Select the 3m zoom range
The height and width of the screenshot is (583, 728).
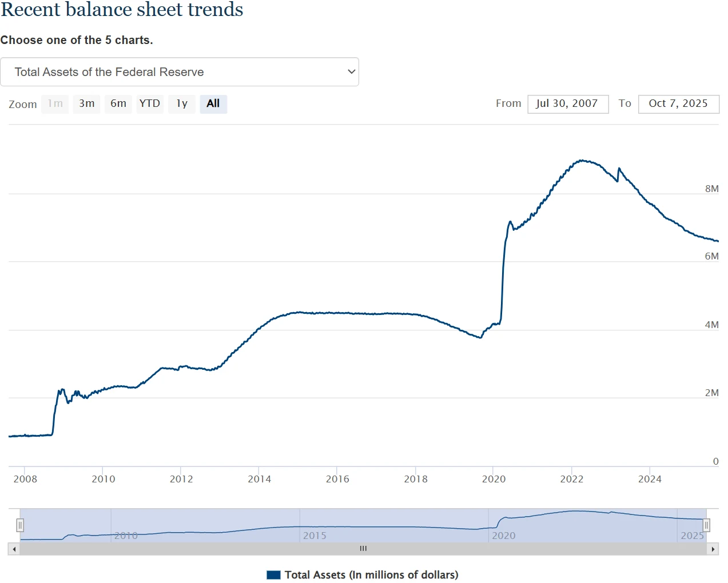coord(87,103)
